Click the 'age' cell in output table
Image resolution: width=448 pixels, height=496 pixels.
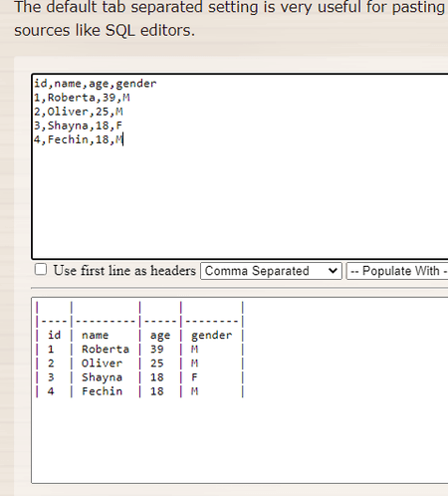160,336
